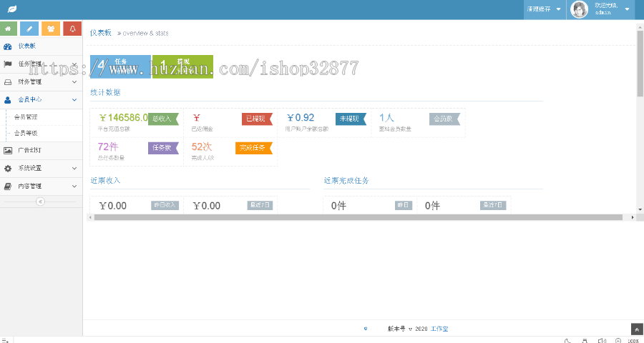Click the 近期收入 section heading

click(x=106, y=181)
